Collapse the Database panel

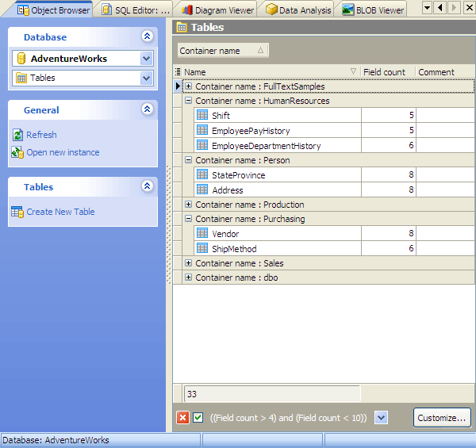(x=148, y=36)
